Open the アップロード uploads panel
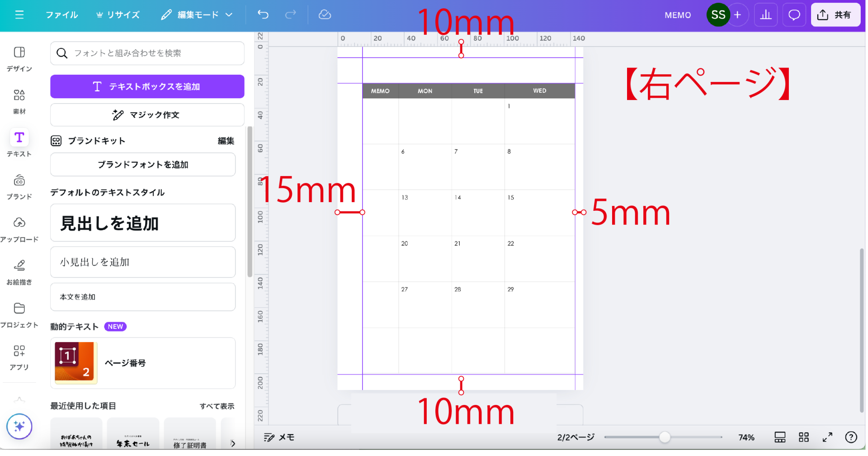 tap(19, 229)
